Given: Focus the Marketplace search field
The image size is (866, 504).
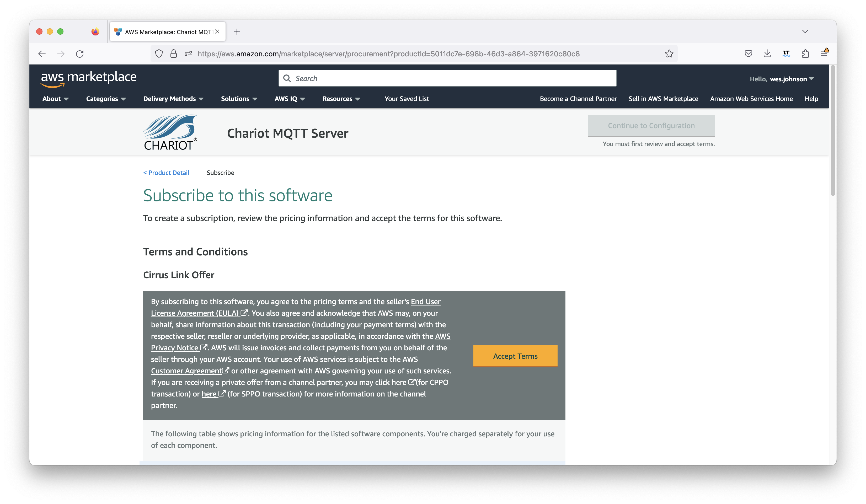Looking at the screenshot, I should [447, 78].
